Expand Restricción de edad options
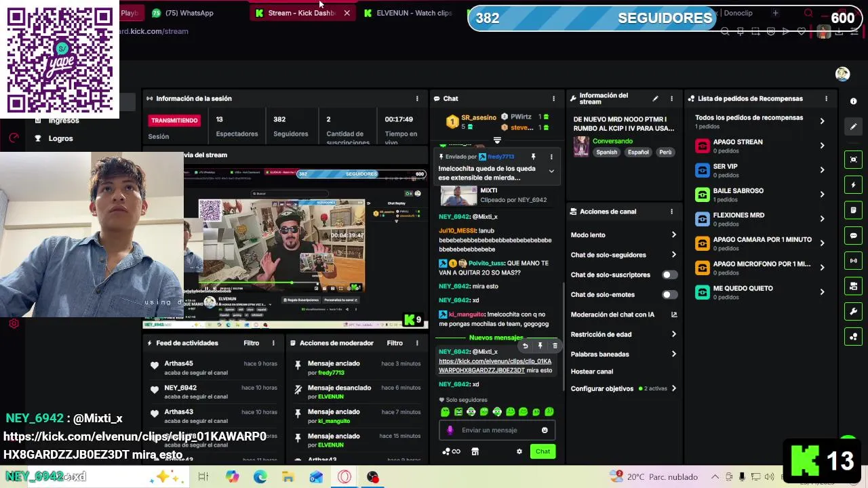Image resolution: width=868 pixels, height=488 pixels. point(674,334)
